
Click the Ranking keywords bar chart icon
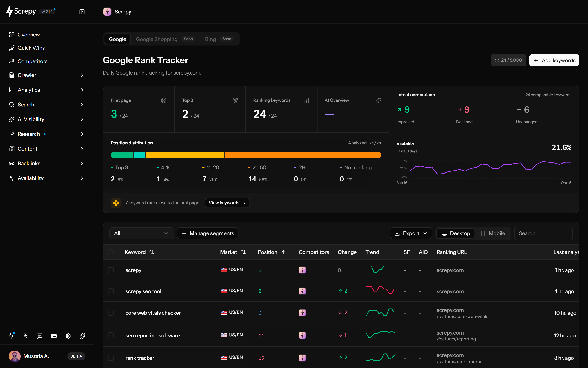(307, 100)
